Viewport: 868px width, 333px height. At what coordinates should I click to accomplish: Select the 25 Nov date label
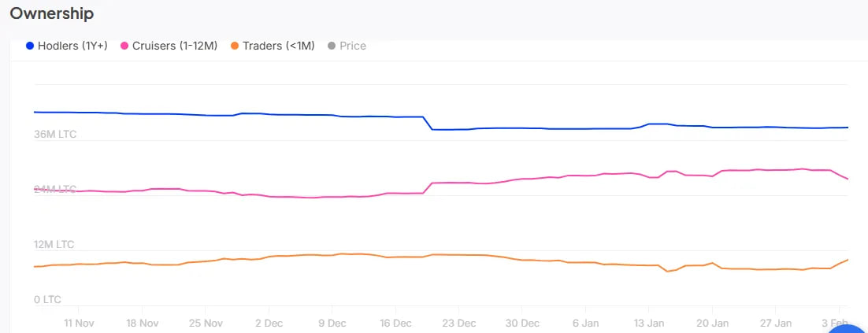point(205,323)
